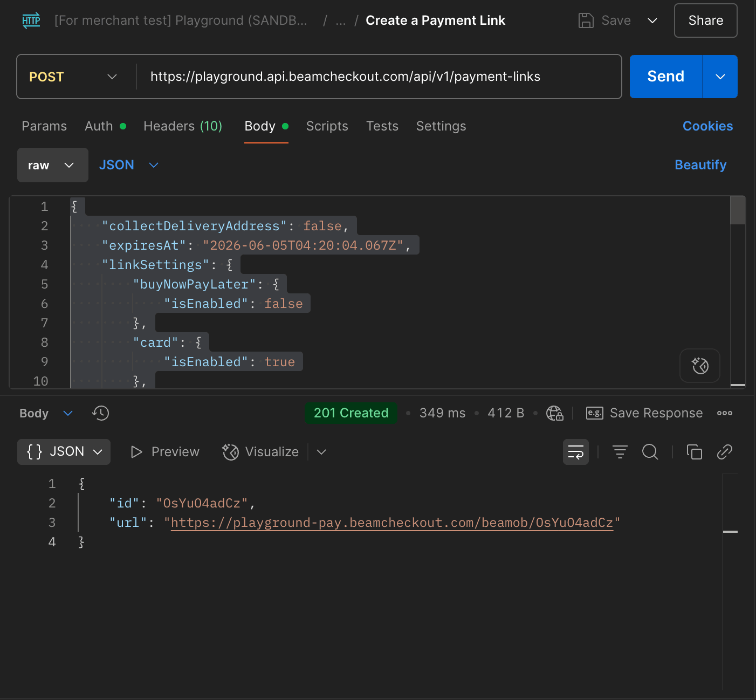756x700 pixels.
Task: Copy the response to clipboard
Action: 694,452
